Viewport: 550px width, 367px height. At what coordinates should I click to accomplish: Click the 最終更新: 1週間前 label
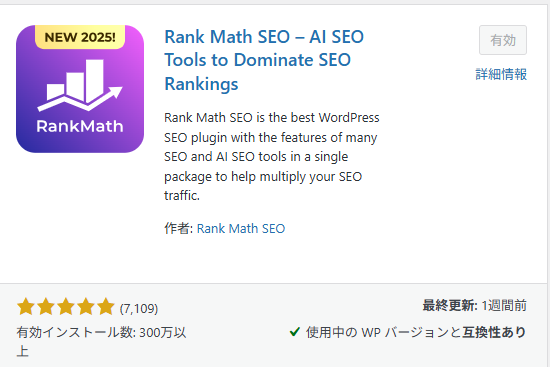point(474,306)
